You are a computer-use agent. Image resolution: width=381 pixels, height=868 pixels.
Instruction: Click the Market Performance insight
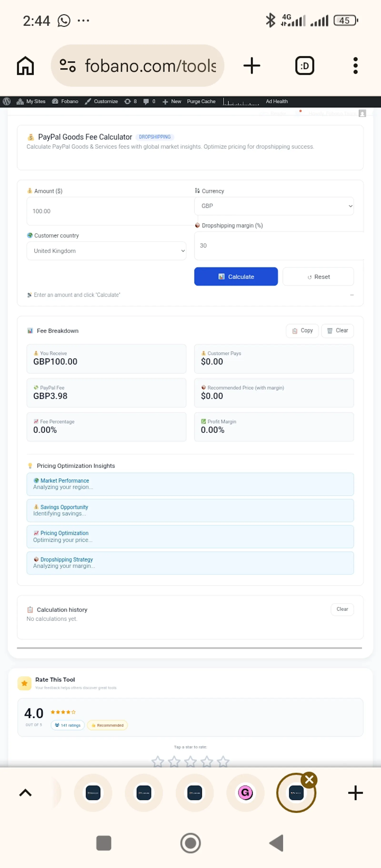click(x=190, y=484)
